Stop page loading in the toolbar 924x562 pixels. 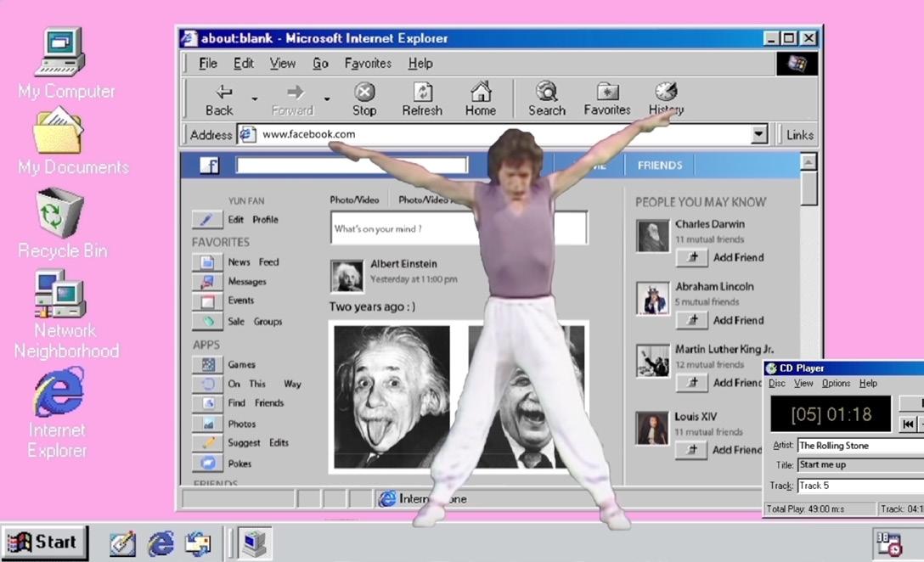(364, 100)
